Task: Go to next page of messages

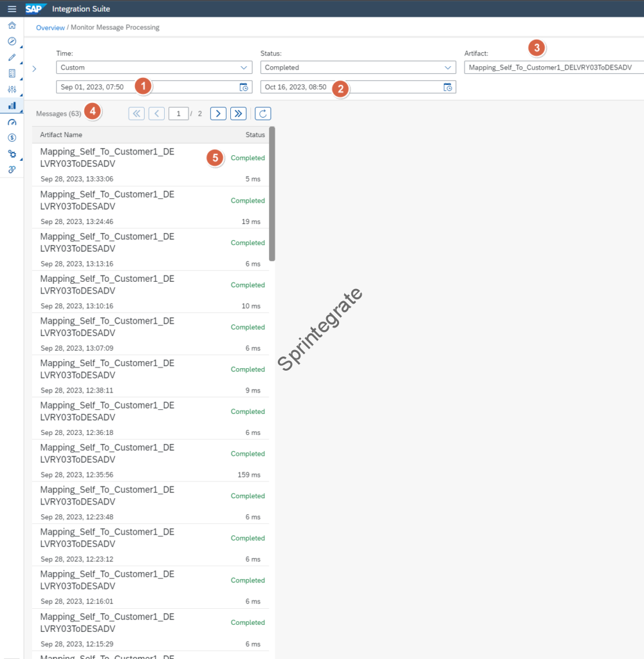Action: [x=218, y=114]
